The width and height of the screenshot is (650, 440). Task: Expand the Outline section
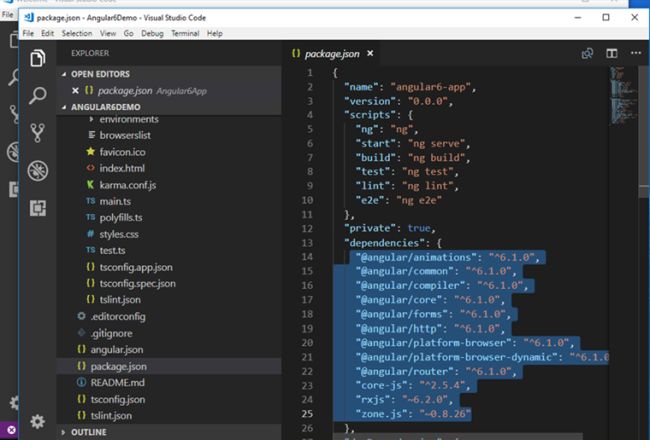[x=169, y=432]
